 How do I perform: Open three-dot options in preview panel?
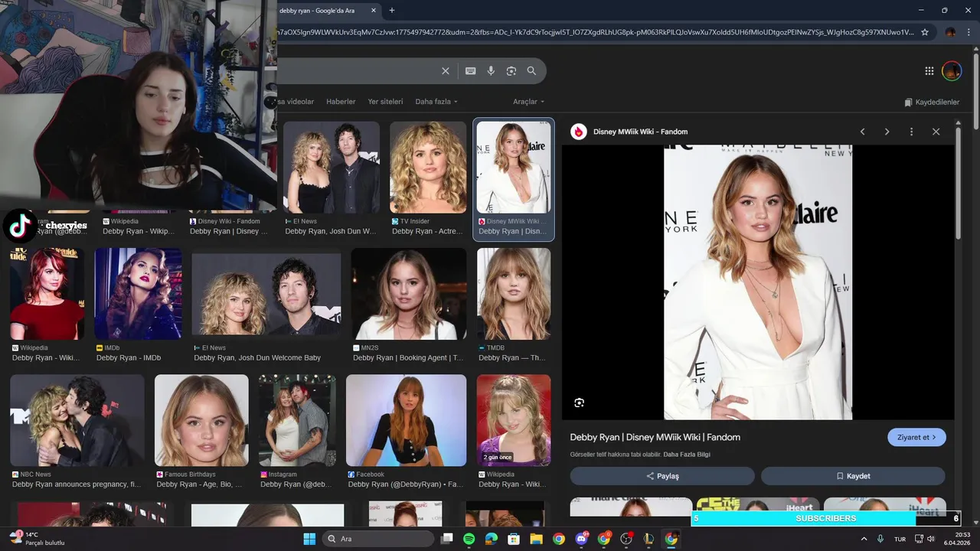911,132
